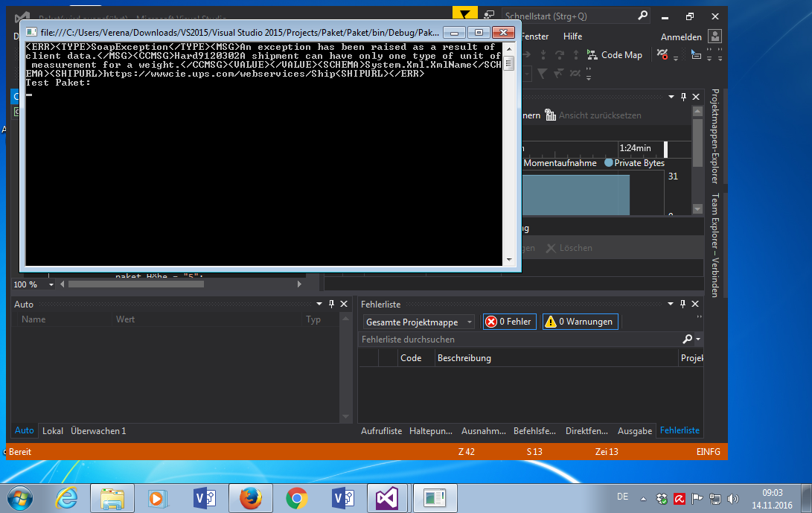Open the Hilfe menu
The image size is (812, 513).
click(x=572, y=36)
